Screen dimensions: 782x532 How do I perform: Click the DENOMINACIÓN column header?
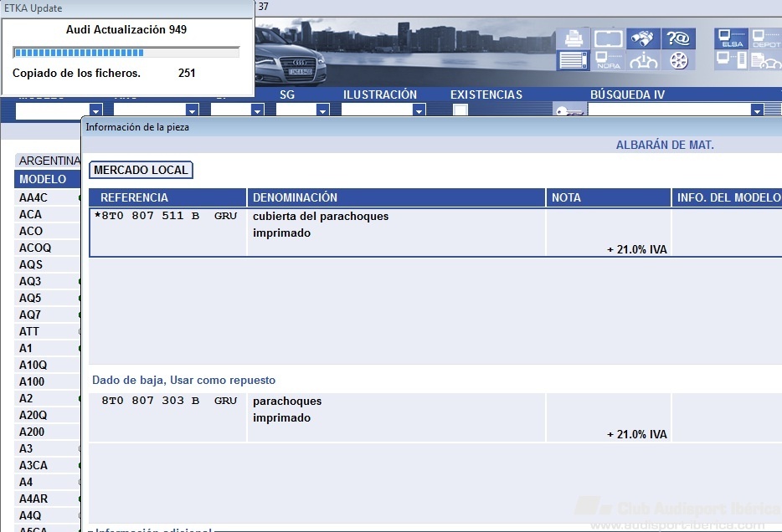click(396, 197)
